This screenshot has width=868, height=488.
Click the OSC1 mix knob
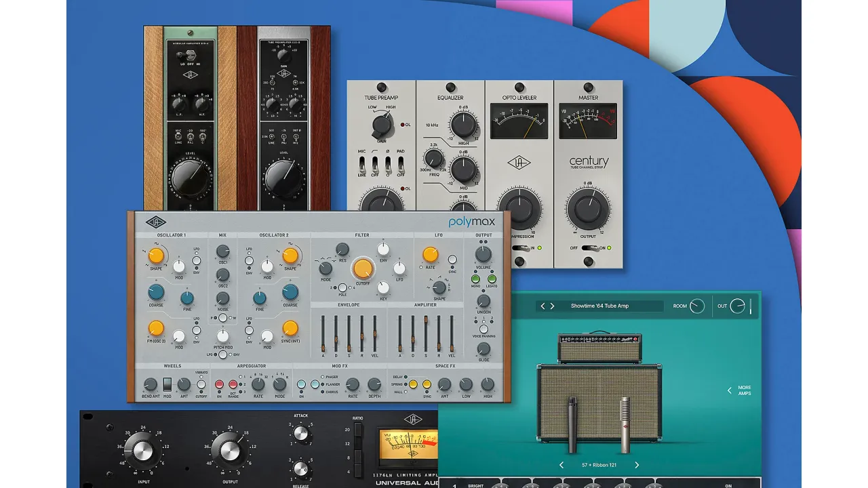(222, 251)
